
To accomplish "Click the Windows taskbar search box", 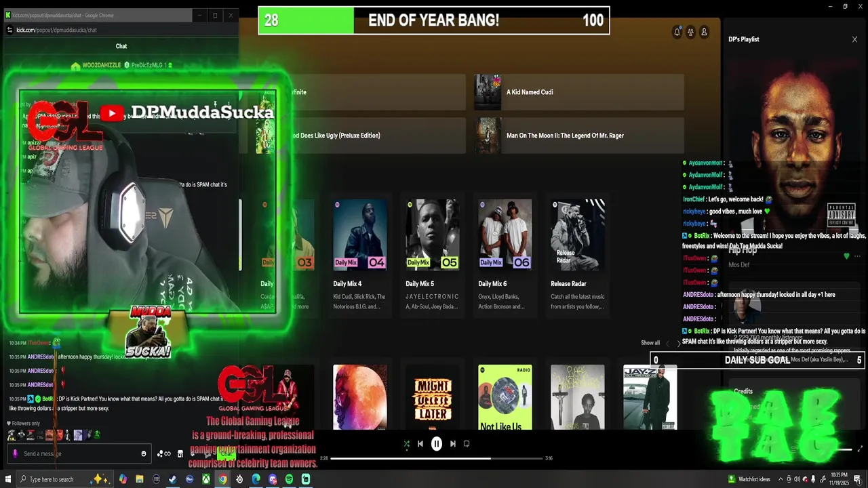I will coord(66,479).
